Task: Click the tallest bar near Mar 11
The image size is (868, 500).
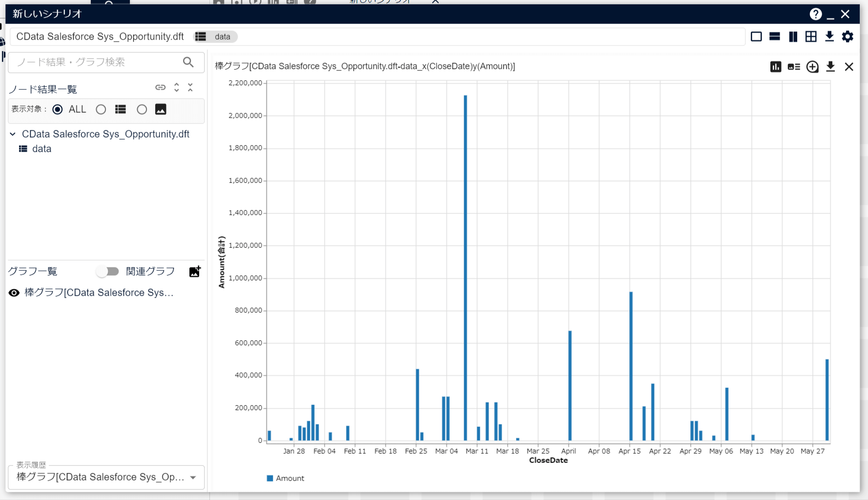Action: pos(465,268)
